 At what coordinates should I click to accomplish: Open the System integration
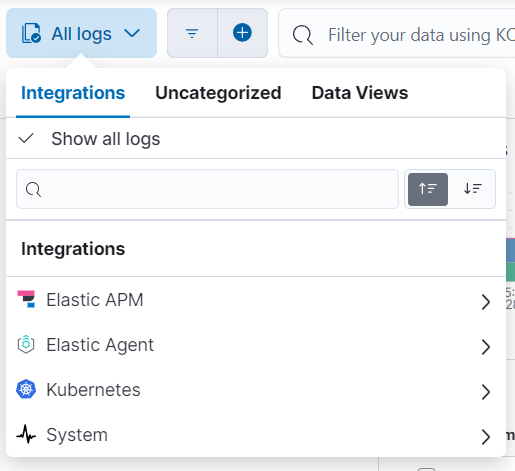point(256,435)
